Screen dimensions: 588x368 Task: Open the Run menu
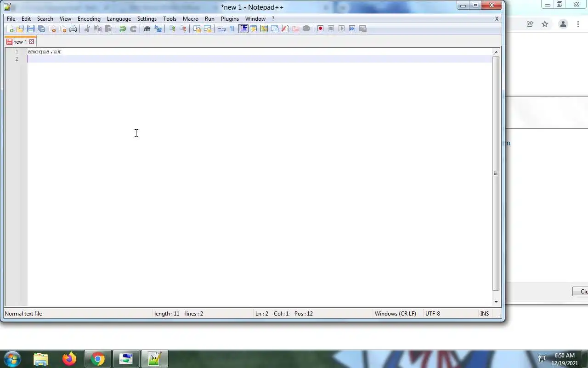click(x=209, y=19)
